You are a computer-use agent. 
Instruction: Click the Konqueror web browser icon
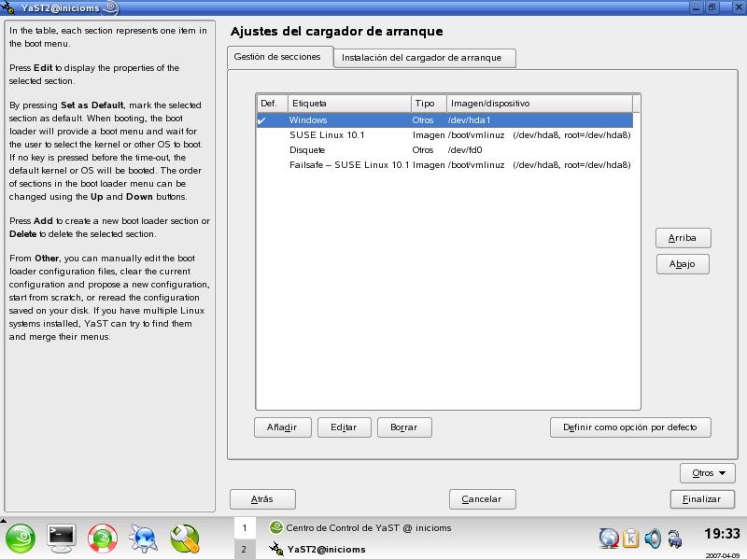[x=144, y=537]
